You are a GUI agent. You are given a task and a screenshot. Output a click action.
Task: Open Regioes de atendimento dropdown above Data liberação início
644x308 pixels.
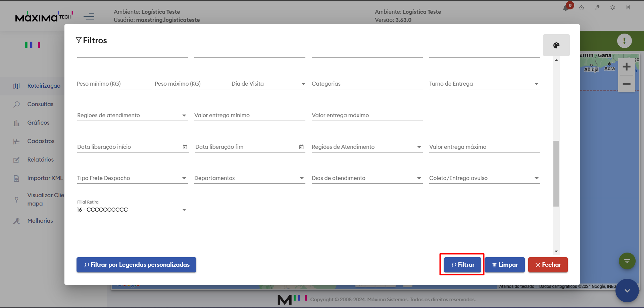[x=132, y=116]
